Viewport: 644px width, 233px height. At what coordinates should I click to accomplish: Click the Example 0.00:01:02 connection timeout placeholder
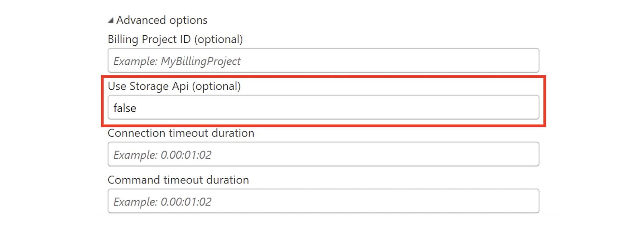(x=162, y=155)
